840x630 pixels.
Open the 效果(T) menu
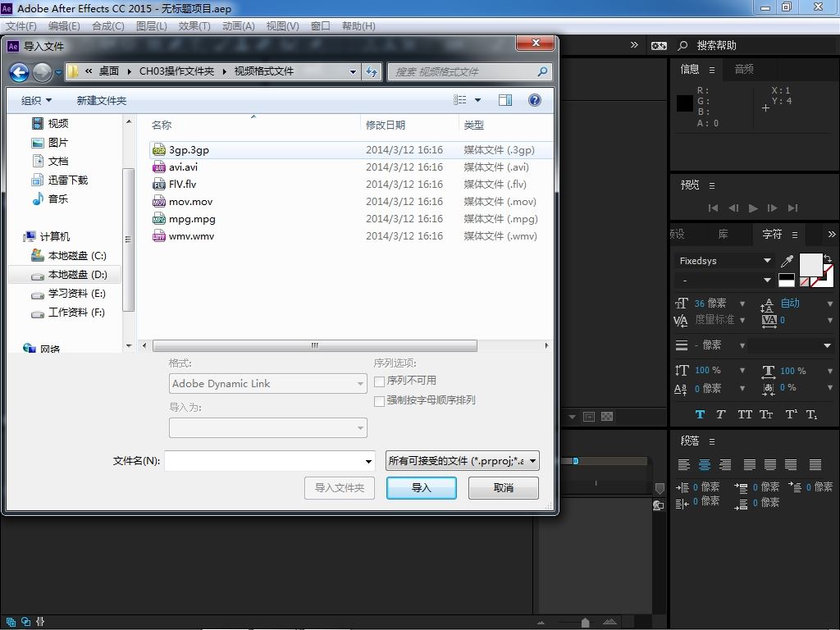click(194, 25)
